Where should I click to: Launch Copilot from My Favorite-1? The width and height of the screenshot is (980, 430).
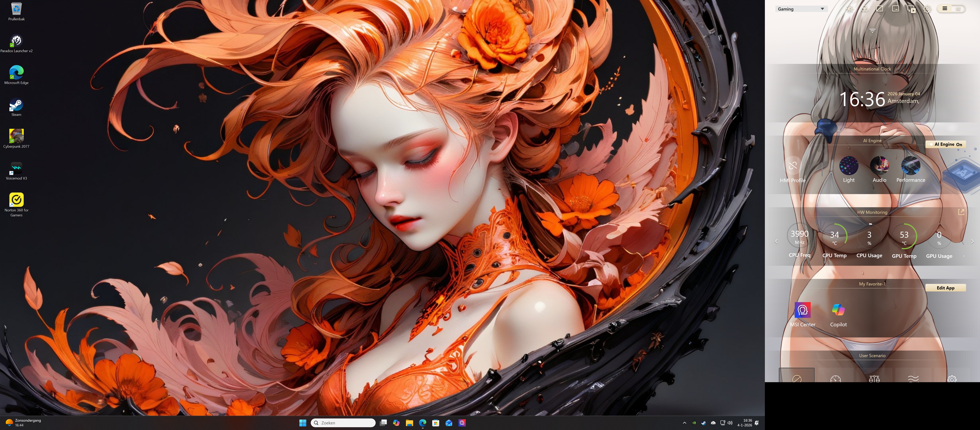pyautogui.click(x=838, y=310)
